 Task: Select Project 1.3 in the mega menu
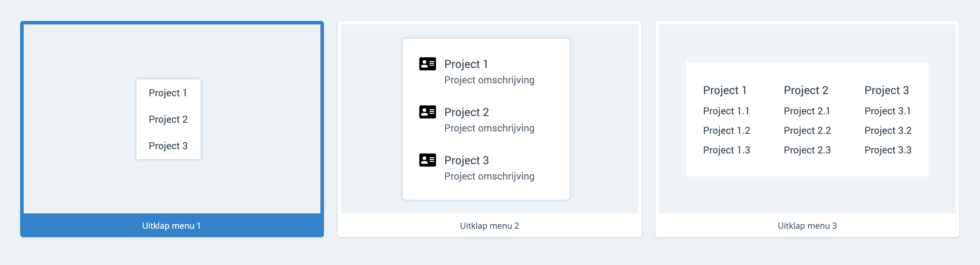726,150
